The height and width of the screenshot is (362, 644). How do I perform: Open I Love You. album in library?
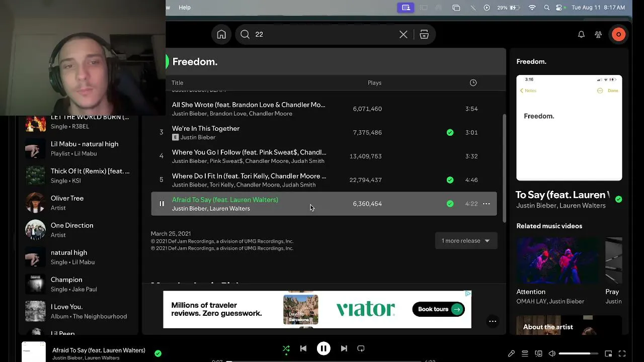(78, 311)
